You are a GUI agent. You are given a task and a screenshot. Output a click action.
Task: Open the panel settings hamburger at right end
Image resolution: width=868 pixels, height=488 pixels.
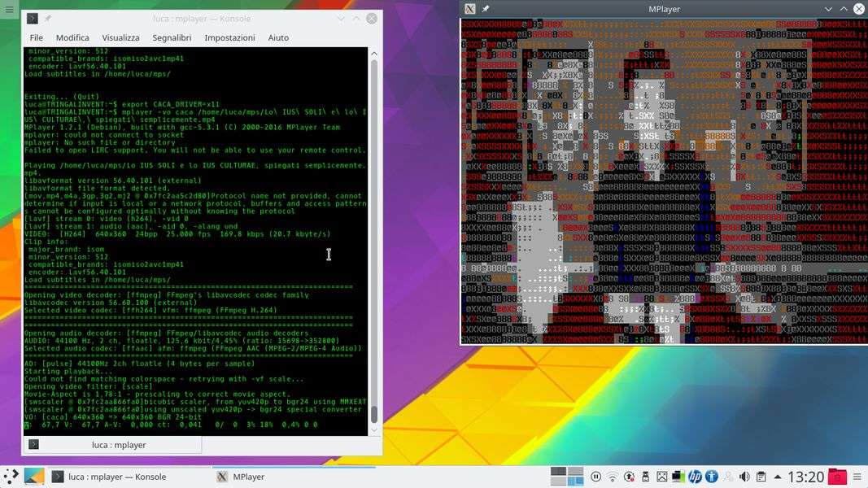pyautogui.click(x=857, y=477)
